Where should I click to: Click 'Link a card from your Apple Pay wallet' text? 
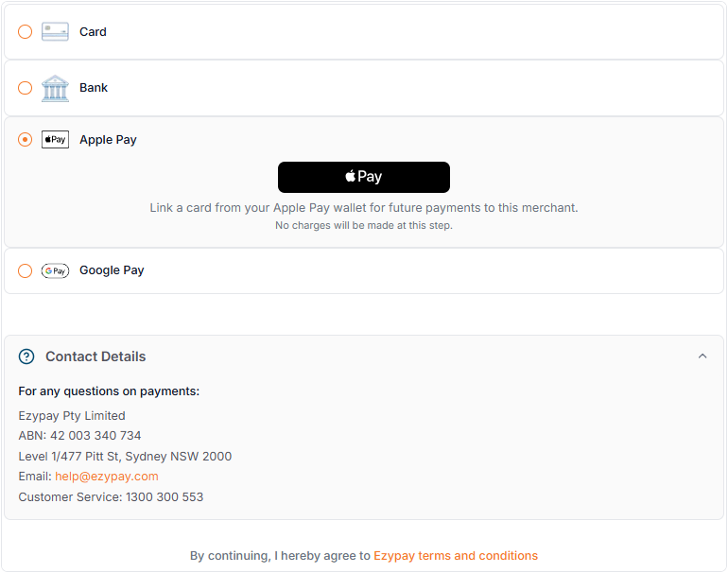point(364,208)
